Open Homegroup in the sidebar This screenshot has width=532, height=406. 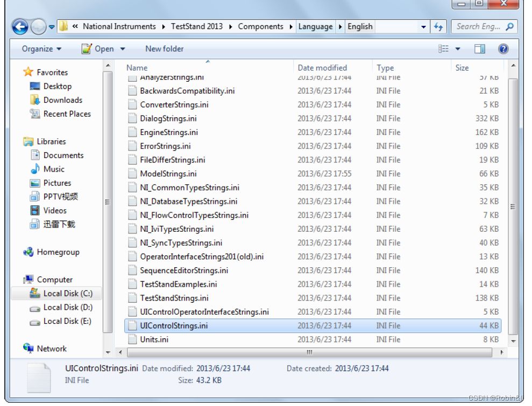click(45, 252)
